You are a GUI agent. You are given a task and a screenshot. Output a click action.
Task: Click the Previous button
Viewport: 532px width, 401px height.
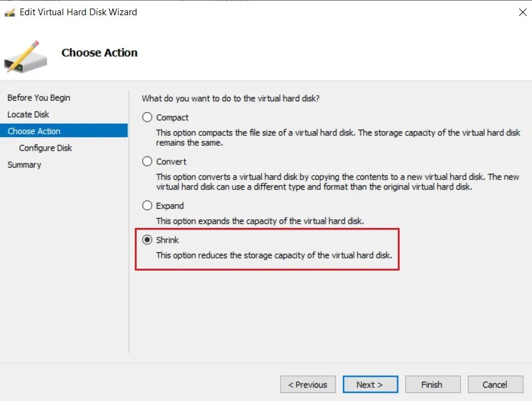[x=307, y=385]
